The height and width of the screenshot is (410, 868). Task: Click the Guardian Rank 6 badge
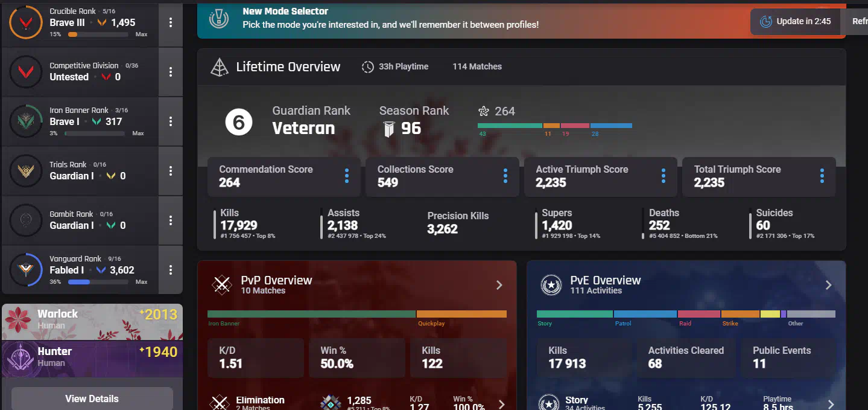pos(238,123)
